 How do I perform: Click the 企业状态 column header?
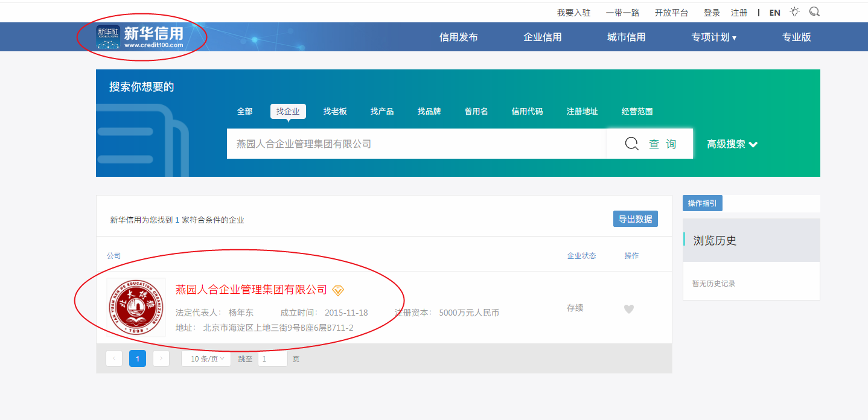click(581, 256)
